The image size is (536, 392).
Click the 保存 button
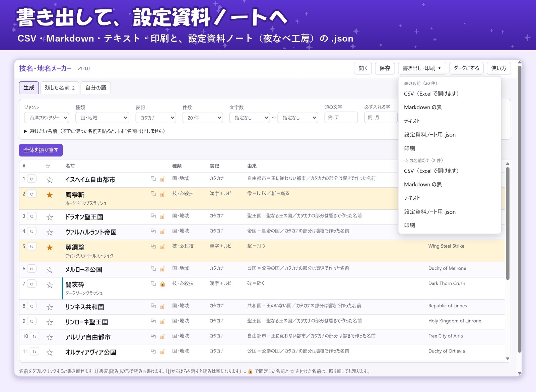(x=385, y=68)
